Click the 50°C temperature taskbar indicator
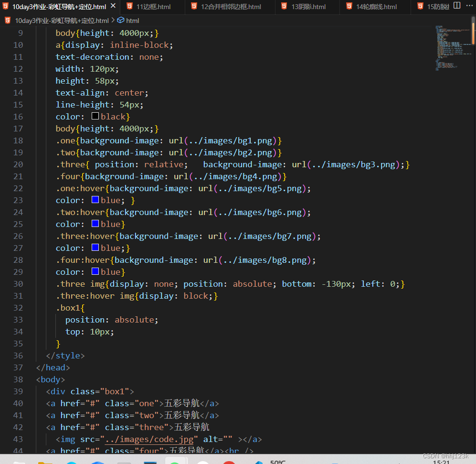The height and width of the screenshot is (464, 476). point(278,462)
